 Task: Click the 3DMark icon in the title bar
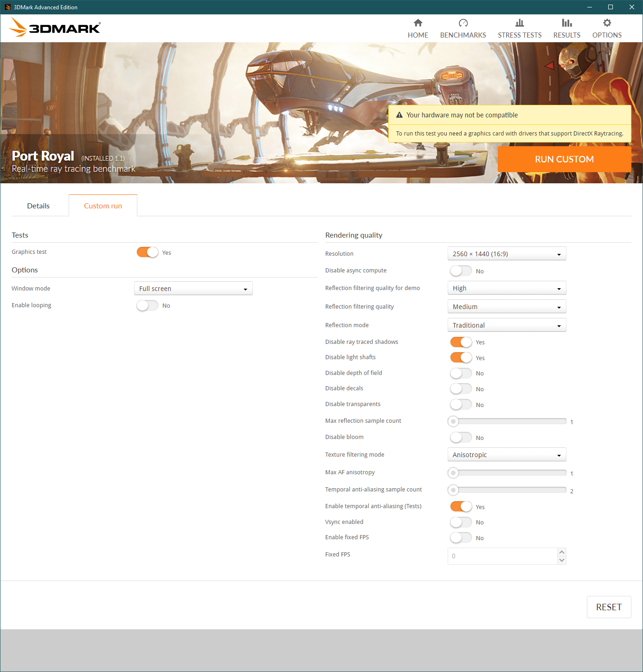[x=7, y=7]
